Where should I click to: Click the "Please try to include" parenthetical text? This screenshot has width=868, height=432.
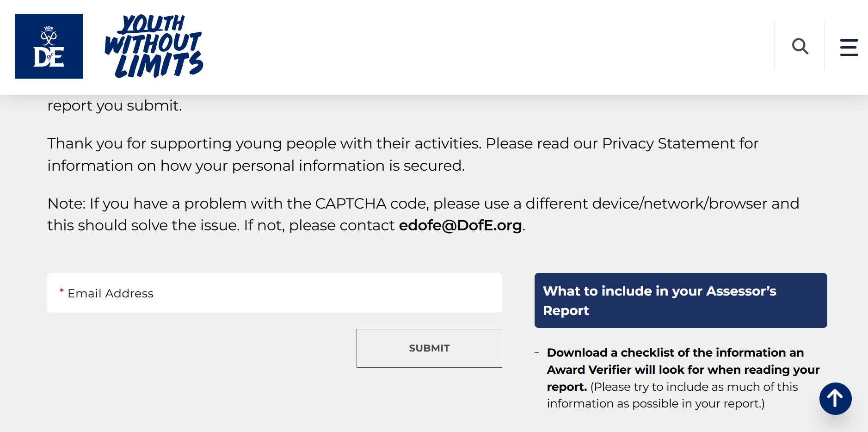click(x=694, y=387)
